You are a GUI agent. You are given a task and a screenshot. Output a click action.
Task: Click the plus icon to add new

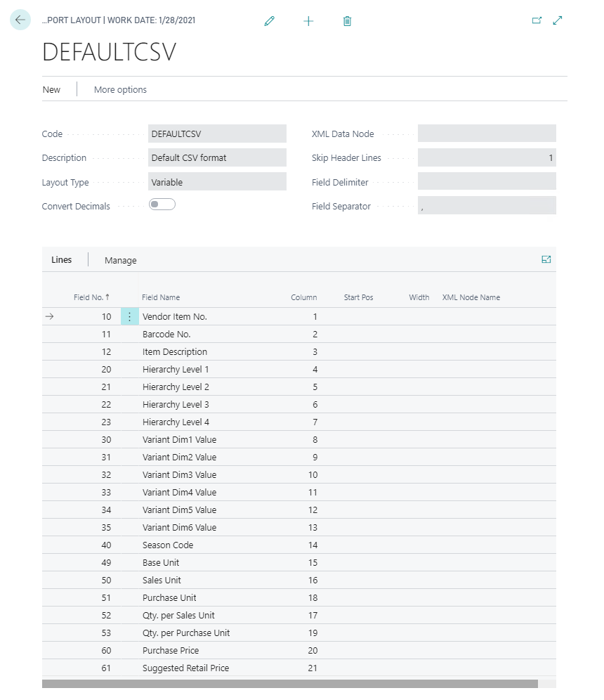[308, 21]
